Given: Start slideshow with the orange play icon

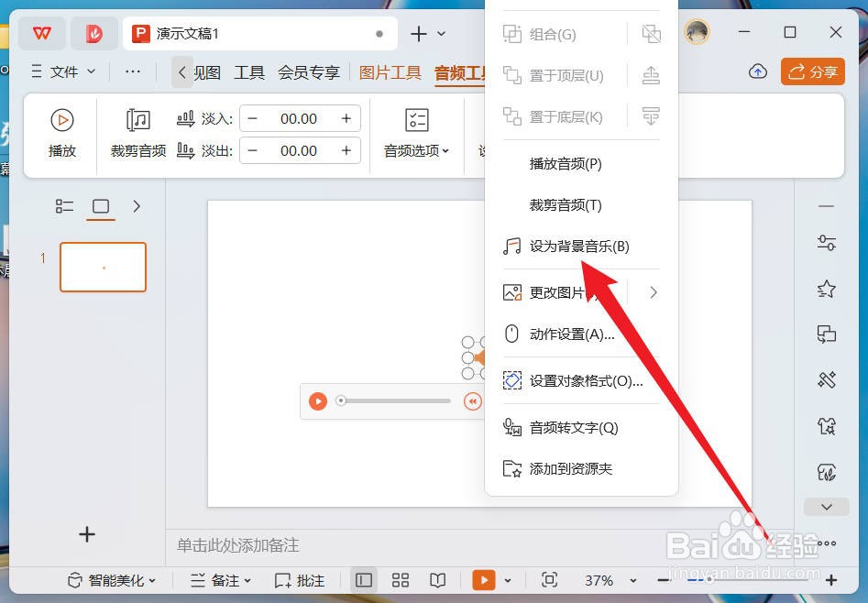Looking at the screenshot, I should point(483,579).
